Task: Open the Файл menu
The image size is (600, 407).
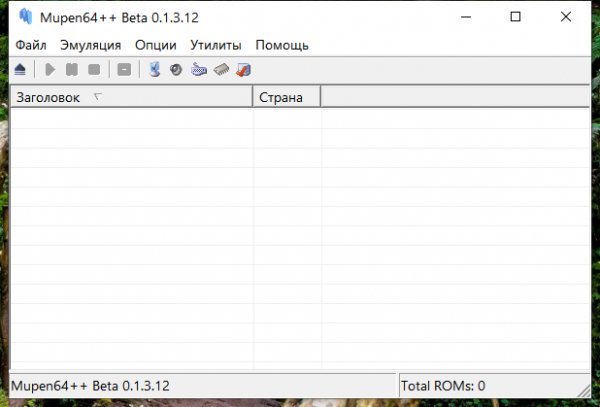Action: (31, 45)
